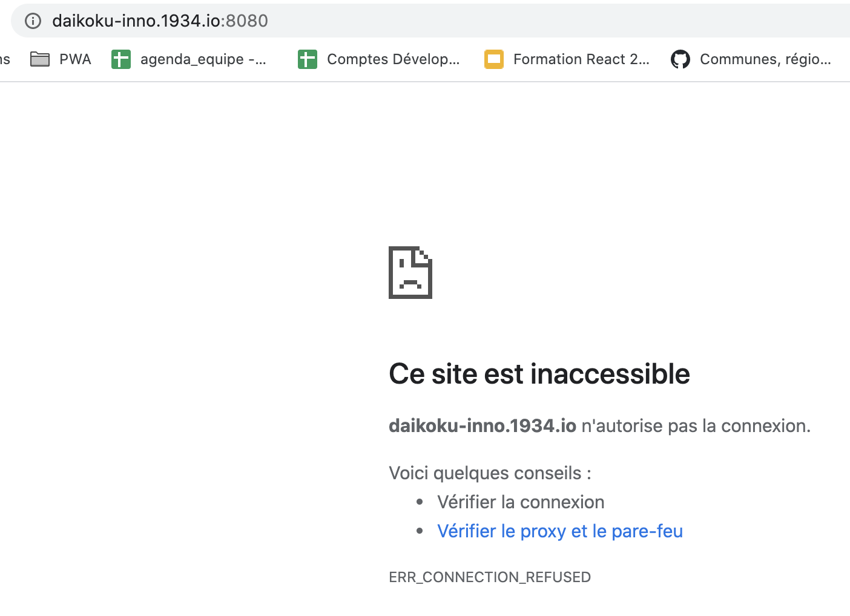The height and width of the screenshot is (616, 850).
Task: Click the Google Sheets icon for agenda_equipe bookmark
Action: pos(121,59)
